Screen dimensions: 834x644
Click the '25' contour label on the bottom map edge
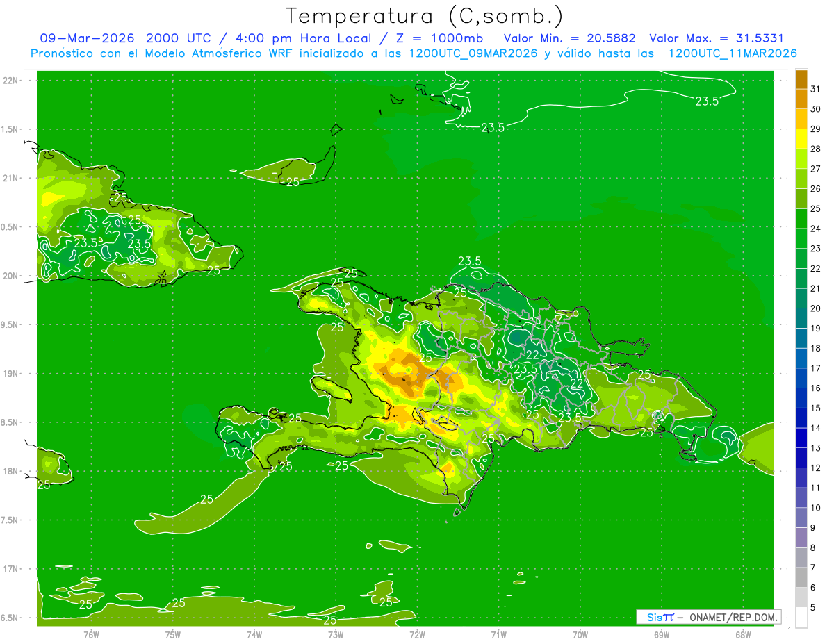pos(330,620)
